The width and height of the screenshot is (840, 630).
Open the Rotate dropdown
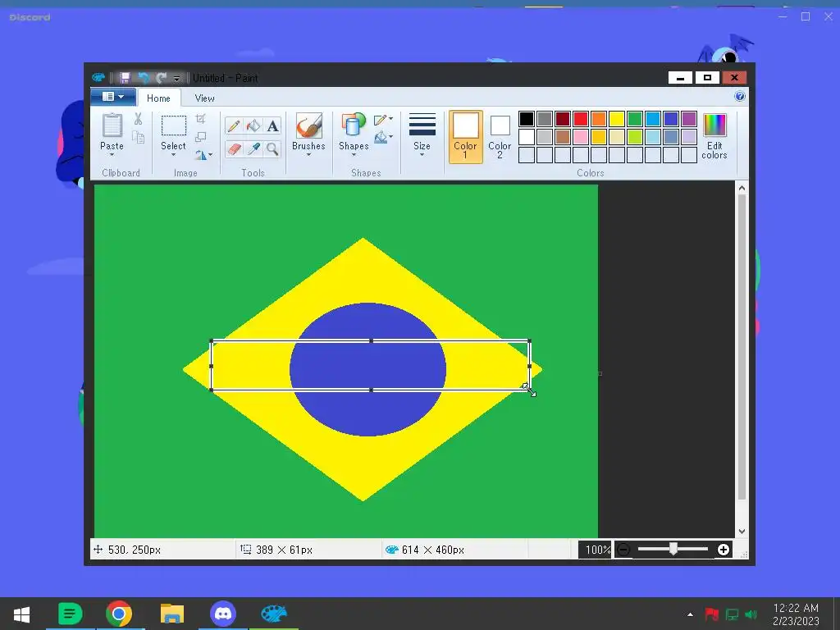203,155
